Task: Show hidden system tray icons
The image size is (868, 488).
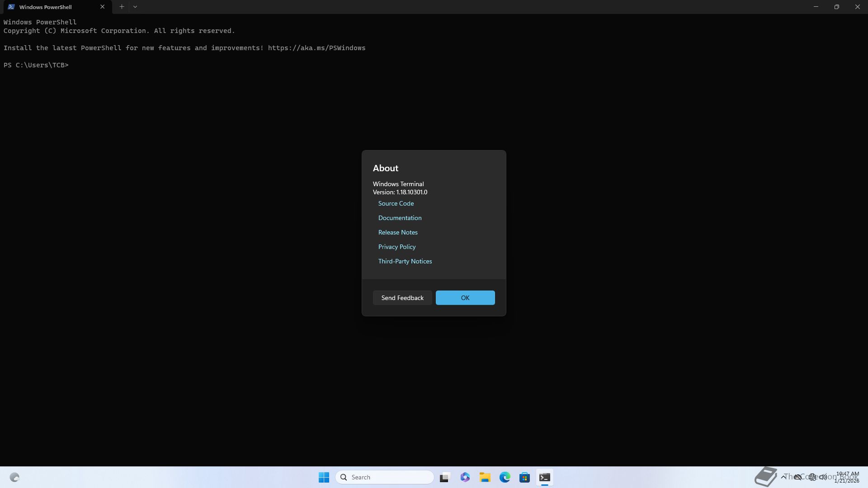Action: click(783, 477)
